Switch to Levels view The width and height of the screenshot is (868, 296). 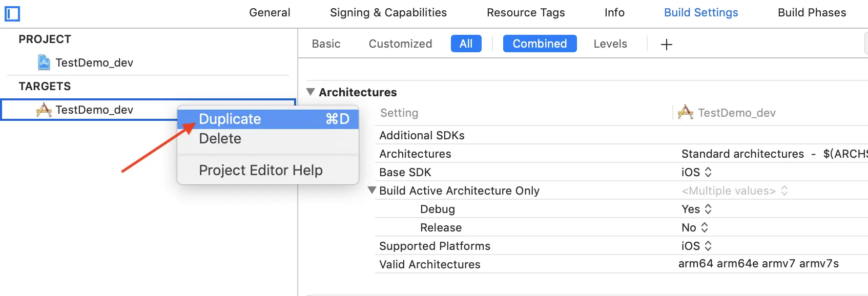point(610,44)
